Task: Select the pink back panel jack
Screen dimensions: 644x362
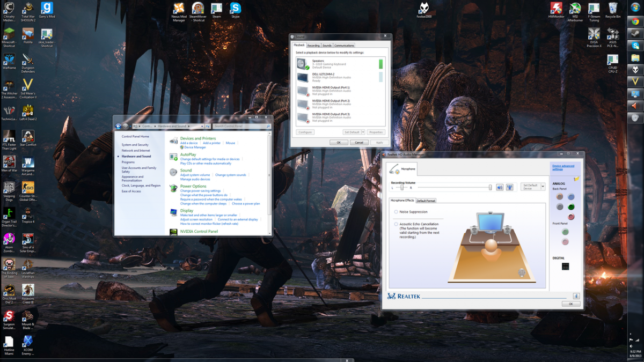Action: pyautogui.click(x=571, y=217)
